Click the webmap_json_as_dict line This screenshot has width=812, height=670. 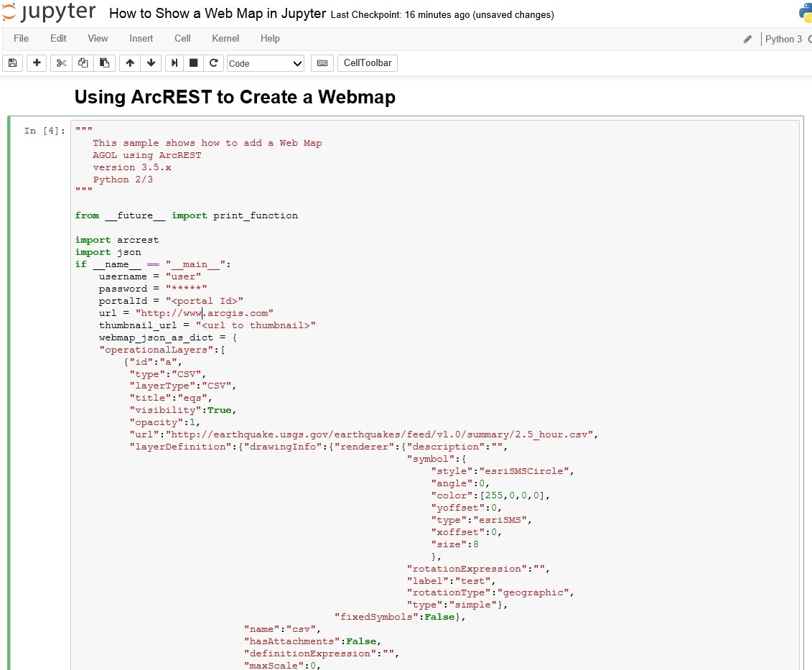[x=168, y=338]
